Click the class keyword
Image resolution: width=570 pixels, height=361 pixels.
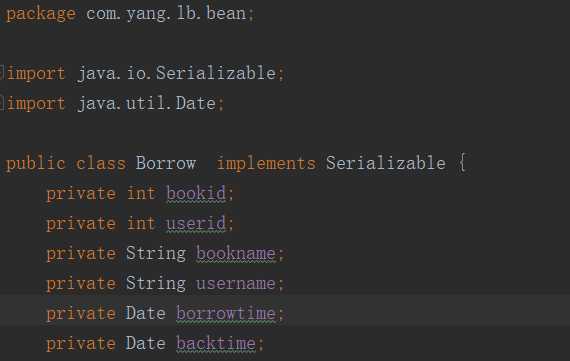101,163
